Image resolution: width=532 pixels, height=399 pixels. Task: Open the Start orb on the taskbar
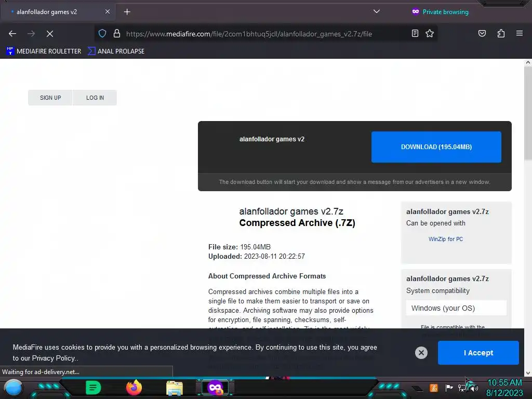coord(14,388)
